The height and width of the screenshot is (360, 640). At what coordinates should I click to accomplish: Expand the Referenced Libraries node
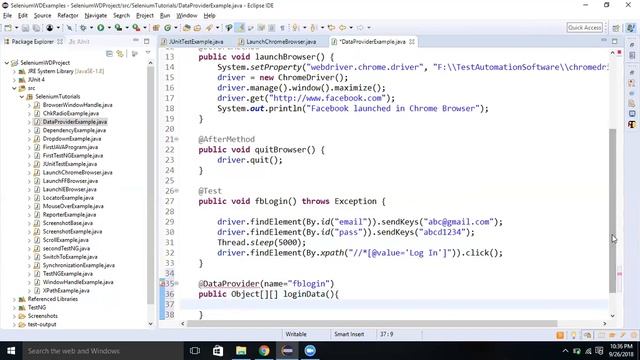pyautogui.click(x=14, y=299)
